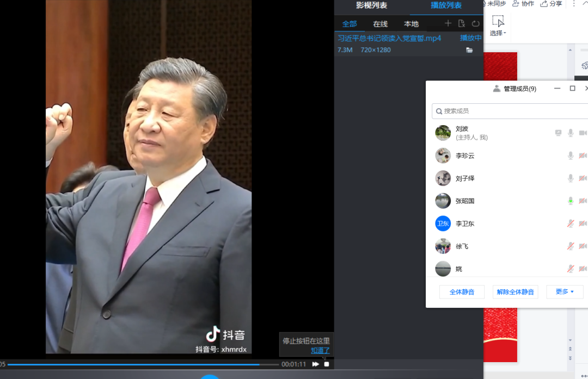Open the three-dot more options menu
588x379 pixels.
pos(573,4)
